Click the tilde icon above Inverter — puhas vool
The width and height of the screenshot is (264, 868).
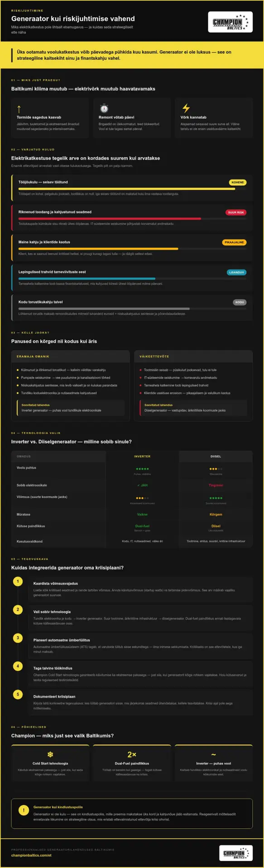[x=213, y=755]
